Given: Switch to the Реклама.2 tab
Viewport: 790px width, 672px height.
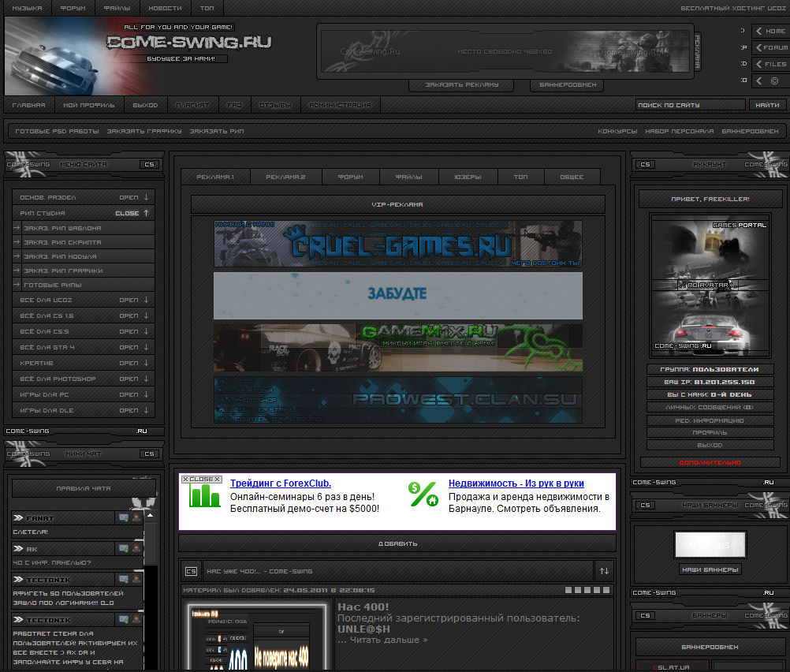Looking at the screenshot, I should coord(285,177).
